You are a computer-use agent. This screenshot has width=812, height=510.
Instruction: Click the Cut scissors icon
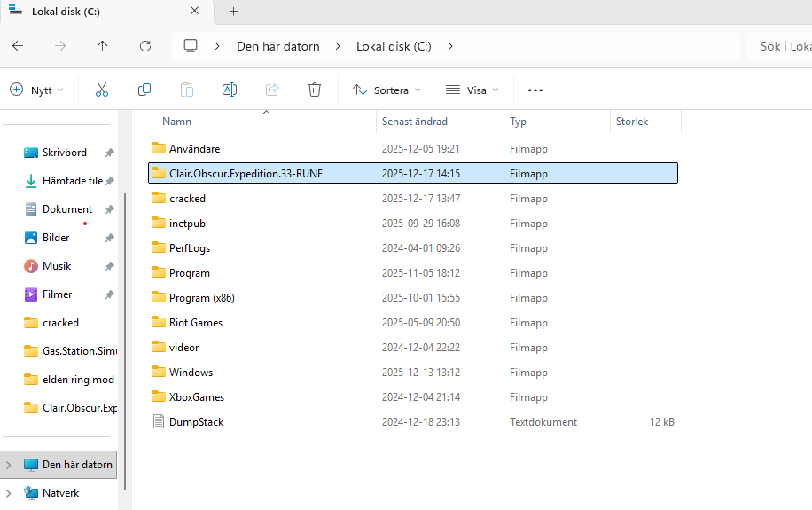tap(101, 90)
